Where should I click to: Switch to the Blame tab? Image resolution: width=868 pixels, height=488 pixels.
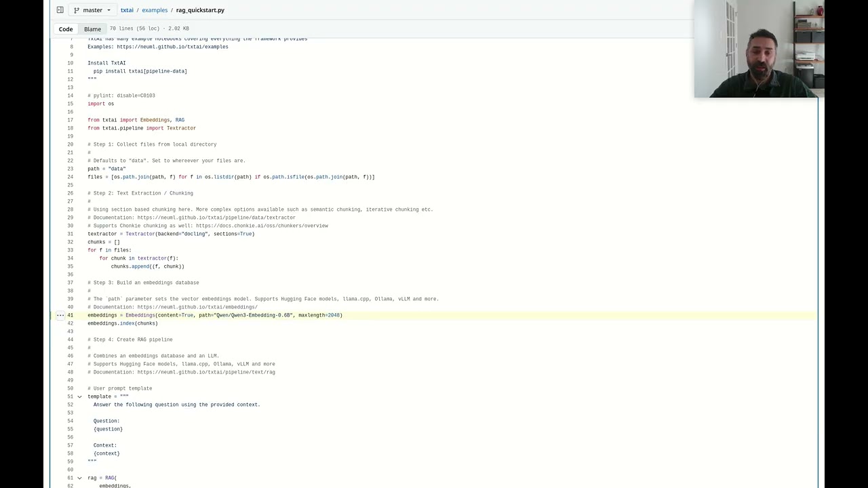coord(92,29)
